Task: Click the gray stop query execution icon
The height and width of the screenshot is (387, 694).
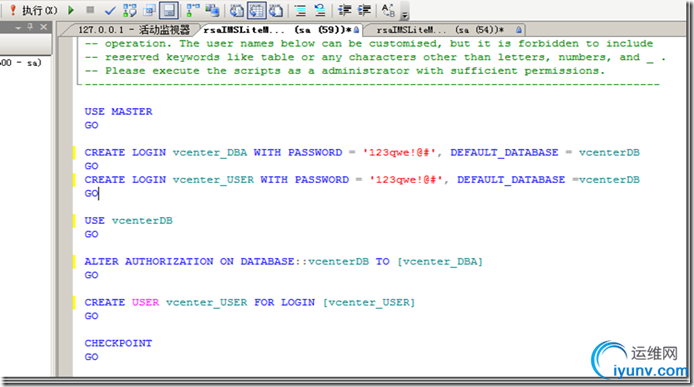Action: pyautogui.click(x=90, y=9)
